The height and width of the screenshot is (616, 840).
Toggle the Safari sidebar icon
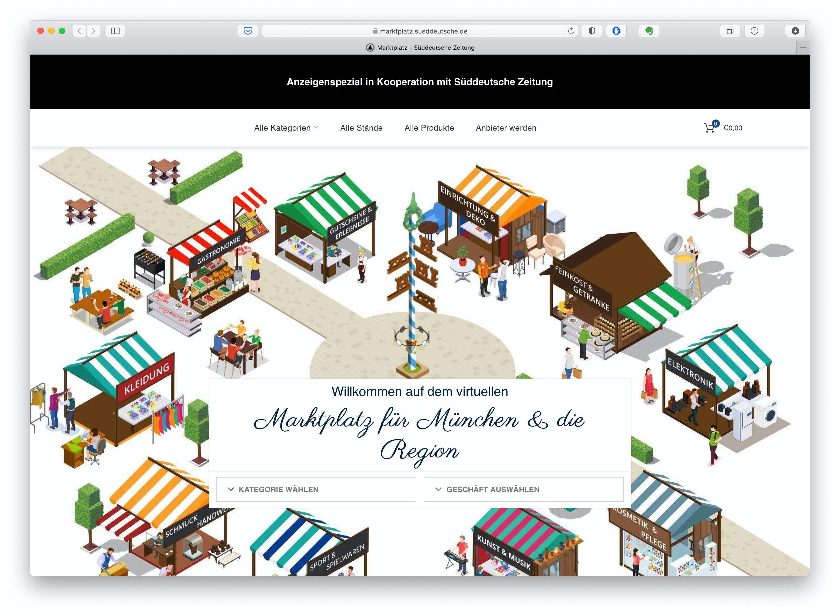click(115, 31)
